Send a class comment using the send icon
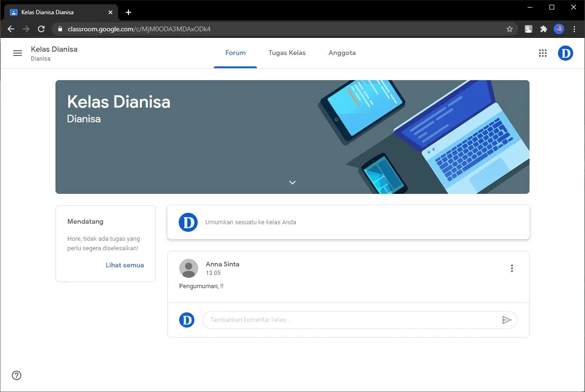The height and width of the screenshot is (392, 585). [507, 320]
